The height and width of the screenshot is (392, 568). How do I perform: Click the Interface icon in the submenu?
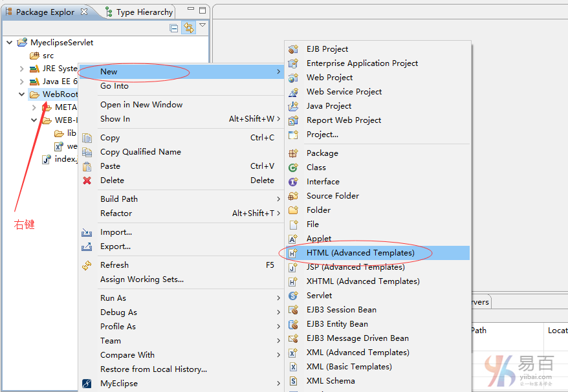[x=293, y=182]
